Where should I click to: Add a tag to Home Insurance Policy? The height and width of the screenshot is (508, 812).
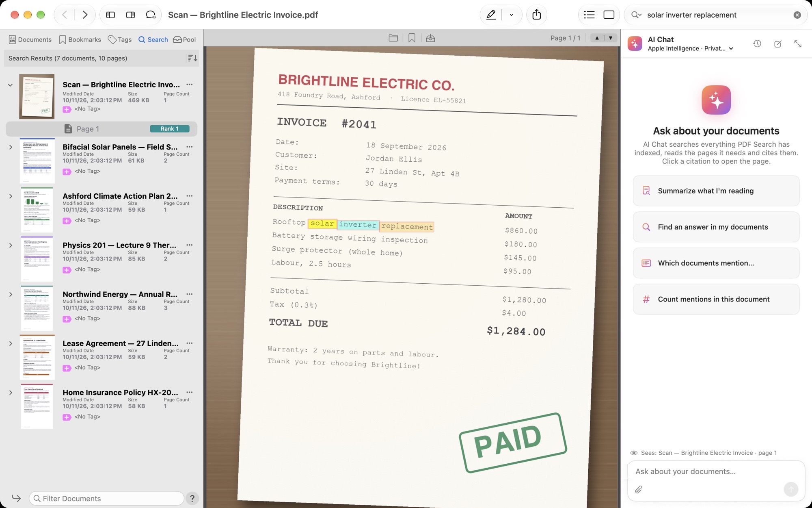click(x=67, y=417)
